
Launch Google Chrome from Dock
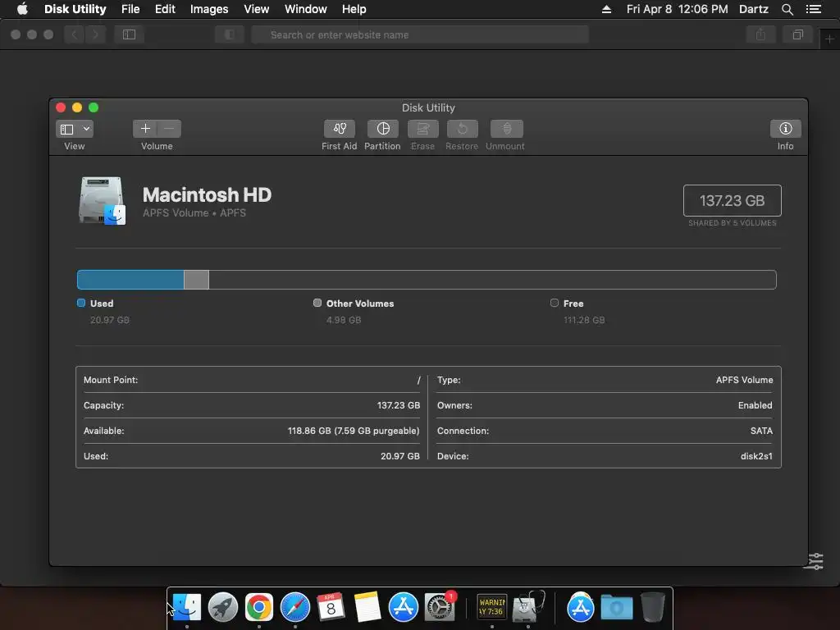[258, 608]
